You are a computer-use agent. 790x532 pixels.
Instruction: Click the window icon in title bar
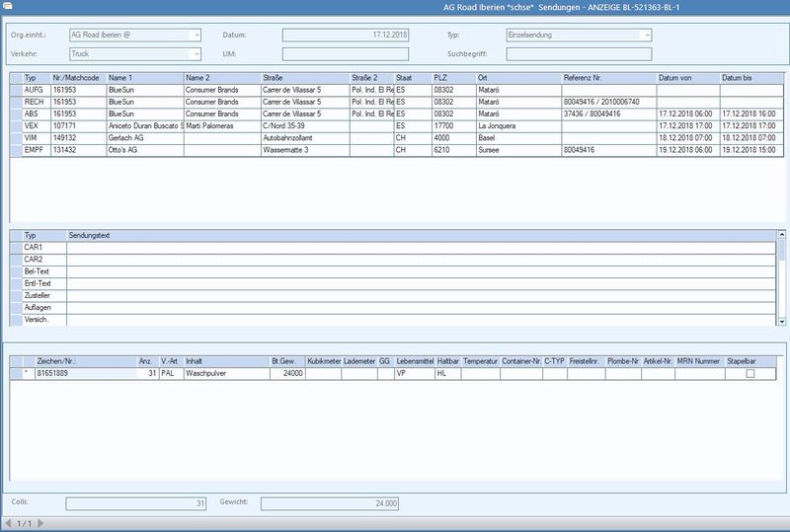pos(7,7)
